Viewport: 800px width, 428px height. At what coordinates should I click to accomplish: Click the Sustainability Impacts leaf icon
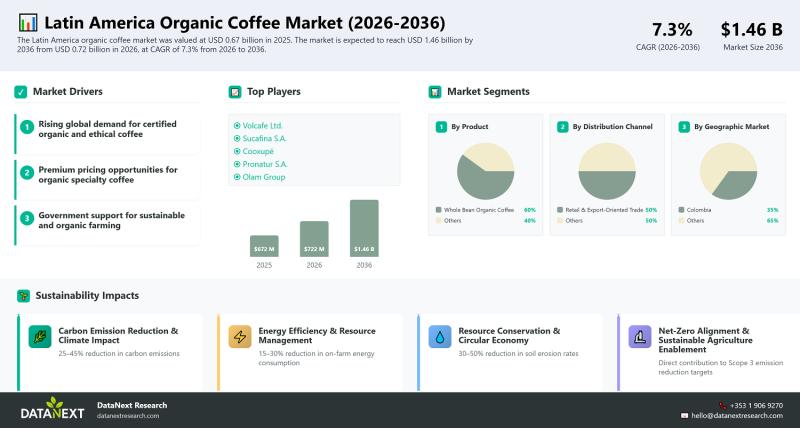point(22,296)
